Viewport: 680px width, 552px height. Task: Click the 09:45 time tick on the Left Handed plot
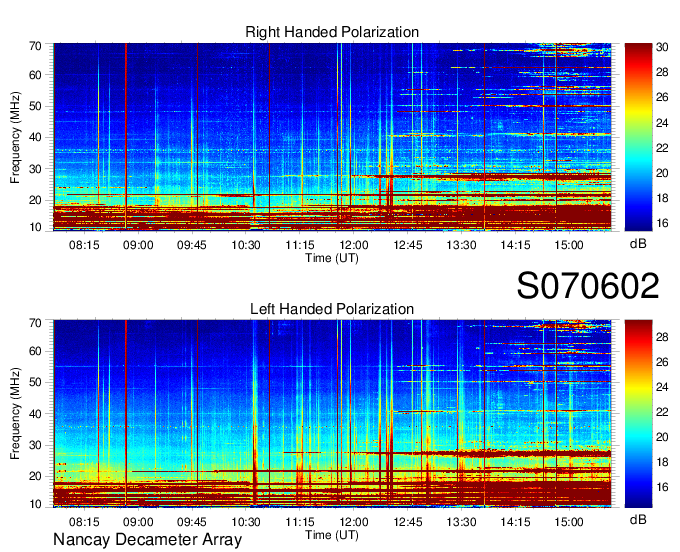point(192,522)
